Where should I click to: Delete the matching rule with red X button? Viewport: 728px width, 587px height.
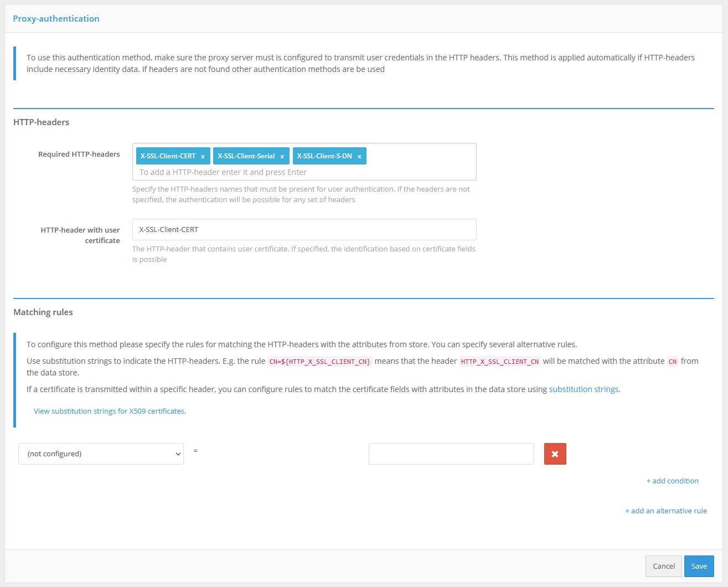click(555, 454)
